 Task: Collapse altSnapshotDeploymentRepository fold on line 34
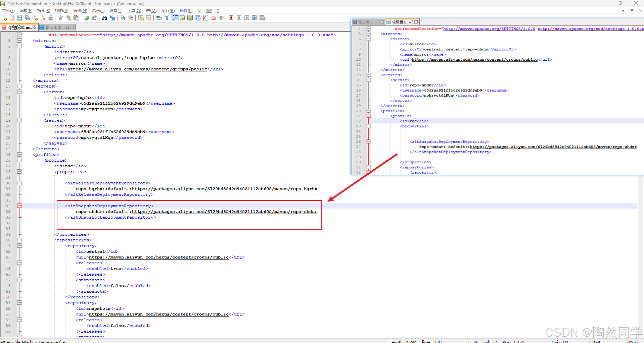tap(19, 206)
